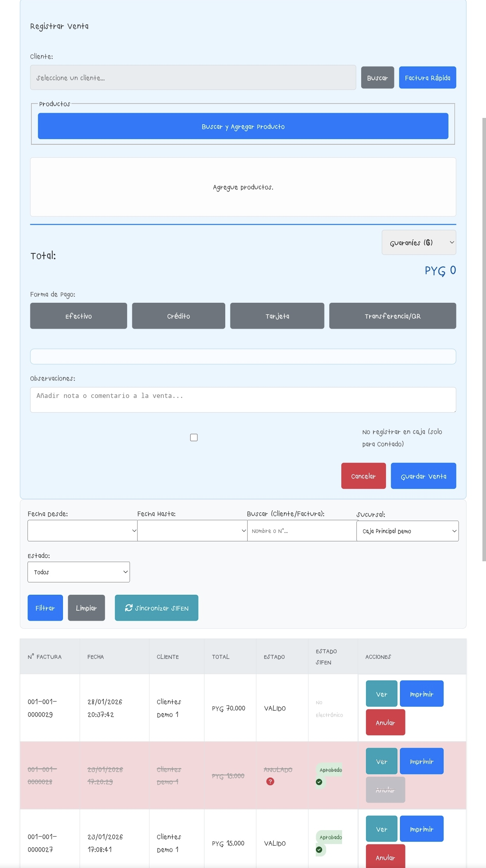Viewport: 486px width, 868px height.
Task: Click total PYG 70.000
Action: [x=228, y=708]
